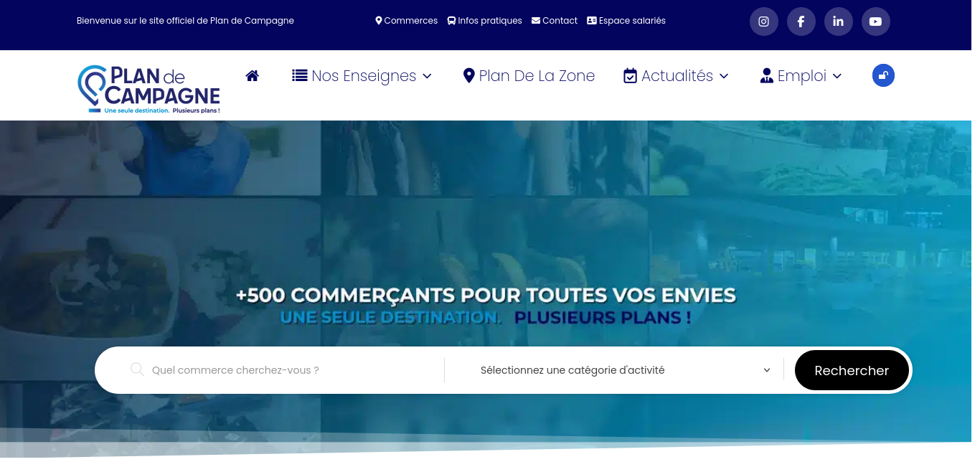Expand the Nos Enseignes chevron
This screenshot has height=467, width=980.
(427, 76)
